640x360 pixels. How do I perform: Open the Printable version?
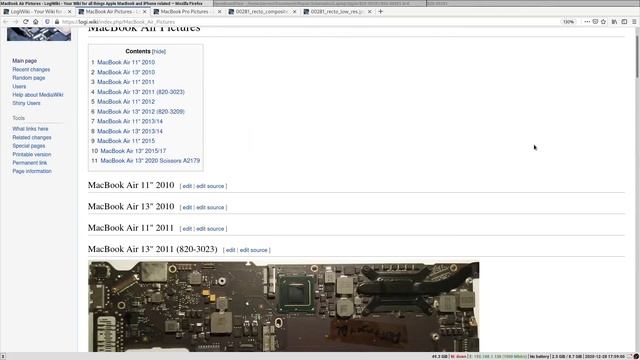coord(31,154)
